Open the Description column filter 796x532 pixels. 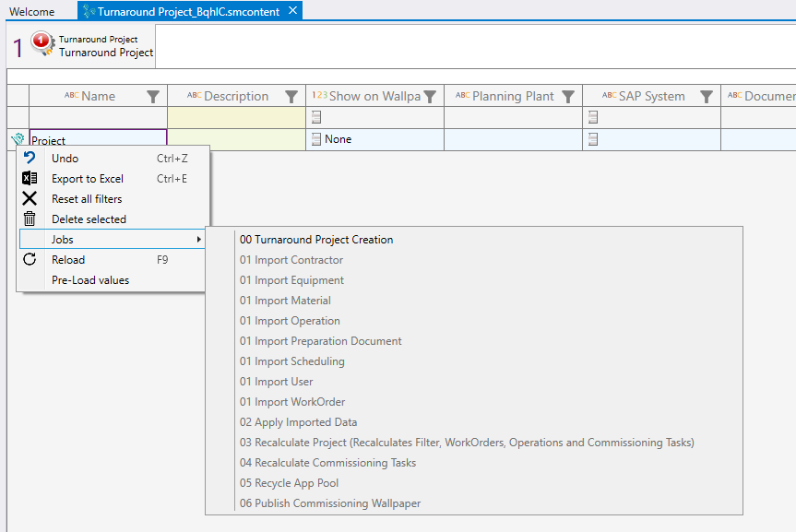(291, 97)
